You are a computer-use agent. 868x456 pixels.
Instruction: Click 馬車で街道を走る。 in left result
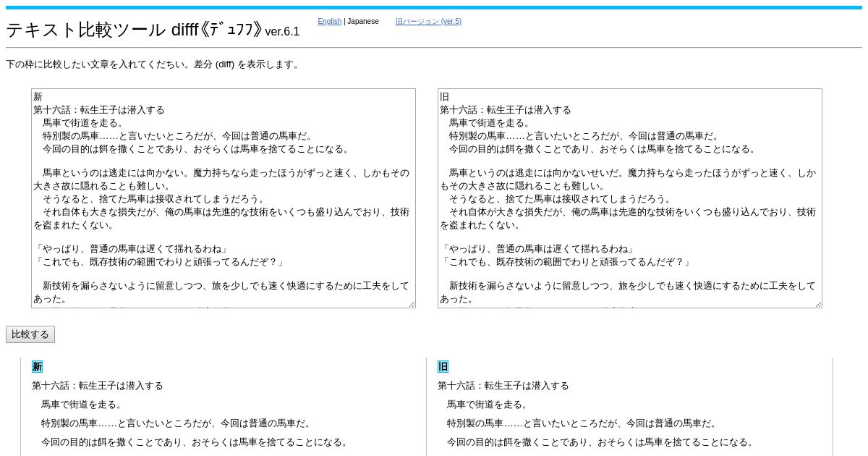point(82,405)
